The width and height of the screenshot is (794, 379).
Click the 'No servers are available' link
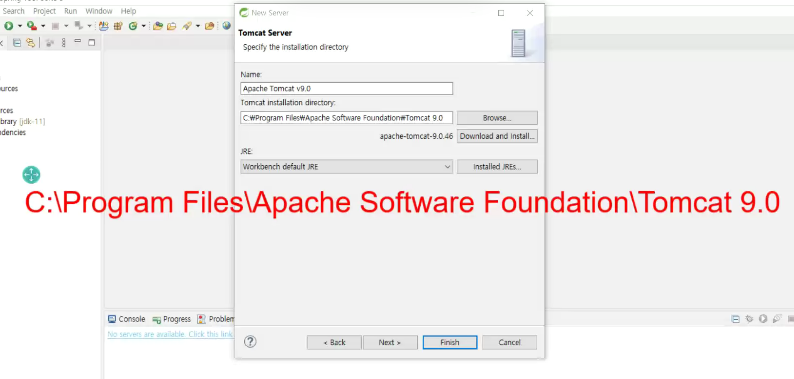(170, 334)
